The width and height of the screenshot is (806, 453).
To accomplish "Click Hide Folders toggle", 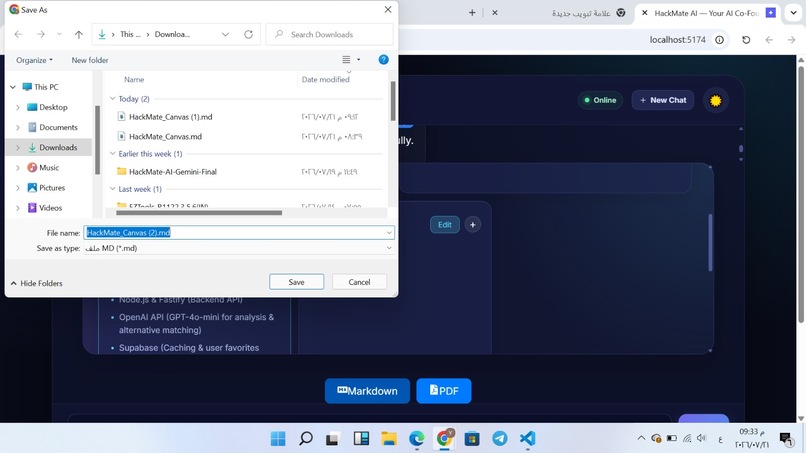I will click(36, 283).
